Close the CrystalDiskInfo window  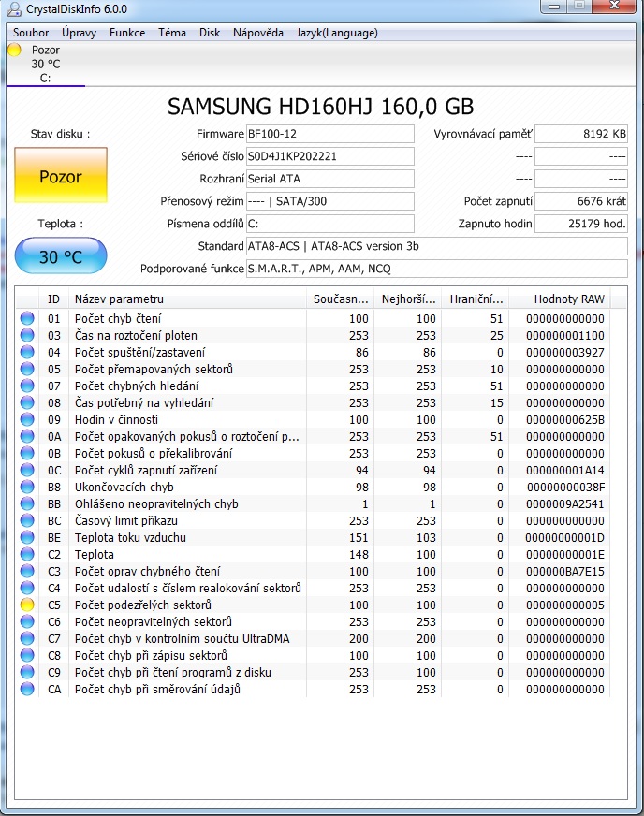point(614,6)
